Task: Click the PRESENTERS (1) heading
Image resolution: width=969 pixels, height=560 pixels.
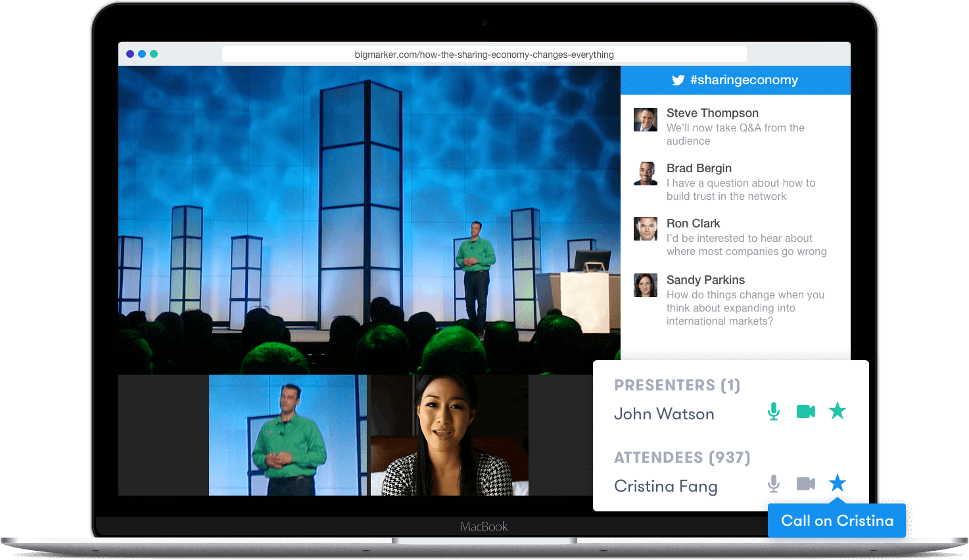Action: (x=677, y=385)
